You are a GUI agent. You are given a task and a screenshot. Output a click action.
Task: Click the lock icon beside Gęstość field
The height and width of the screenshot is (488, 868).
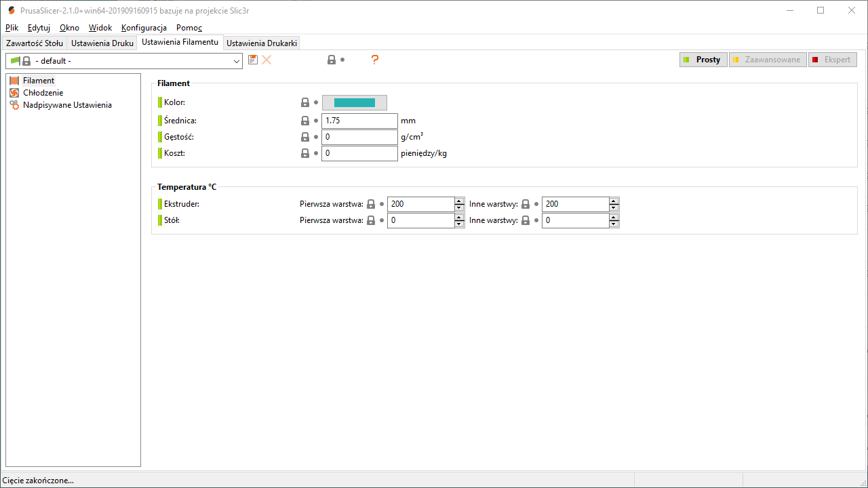305,137
